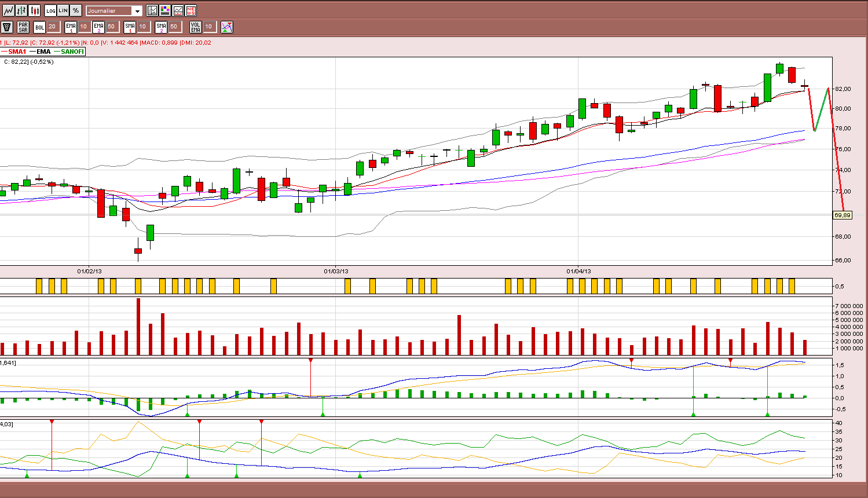Click the rightmost green triangle in DMI panel

coord(360,475)
